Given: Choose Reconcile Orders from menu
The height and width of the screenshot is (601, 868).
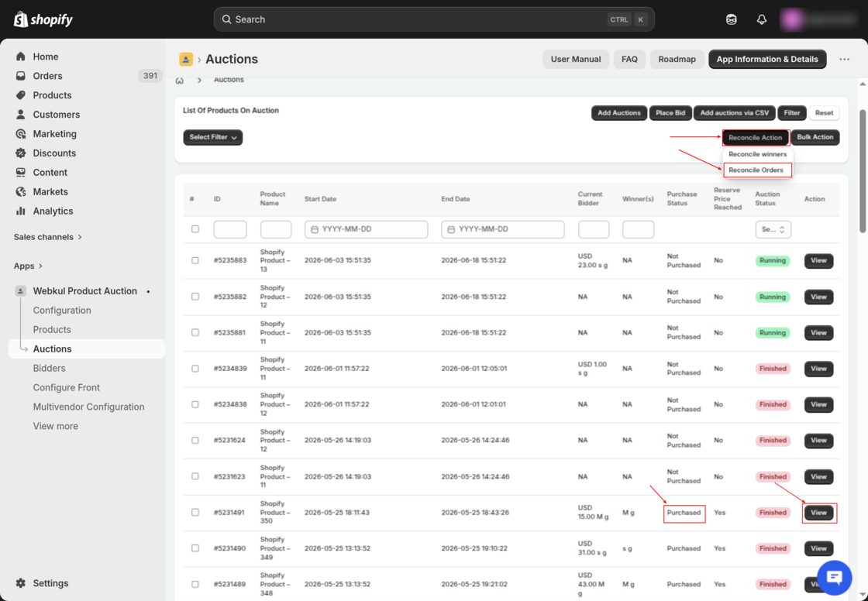Looking at the screenshot, I should [757, 170].
